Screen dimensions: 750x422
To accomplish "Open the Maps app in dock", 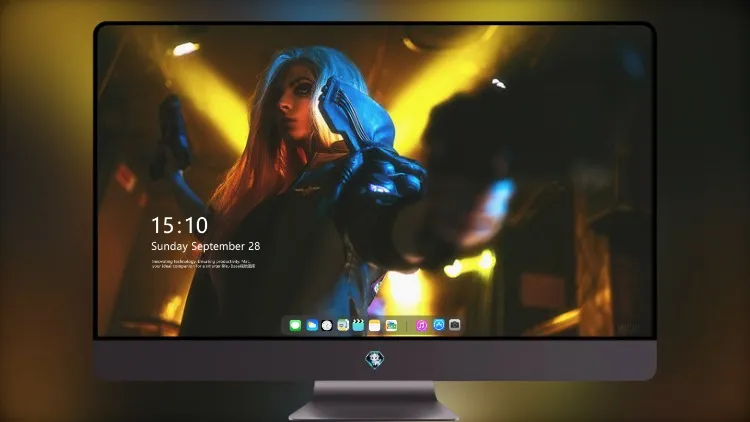I will [343, 325].
